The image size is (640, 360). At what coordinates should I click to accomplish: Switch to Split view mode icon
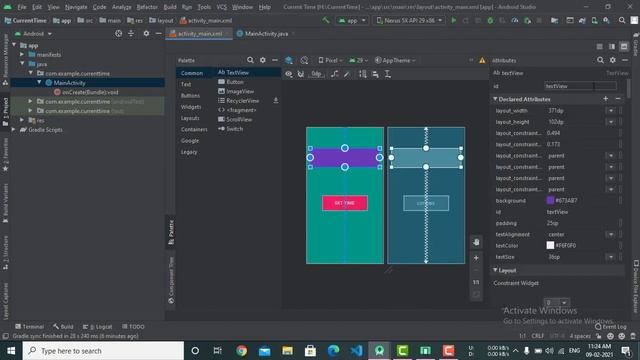612,47
